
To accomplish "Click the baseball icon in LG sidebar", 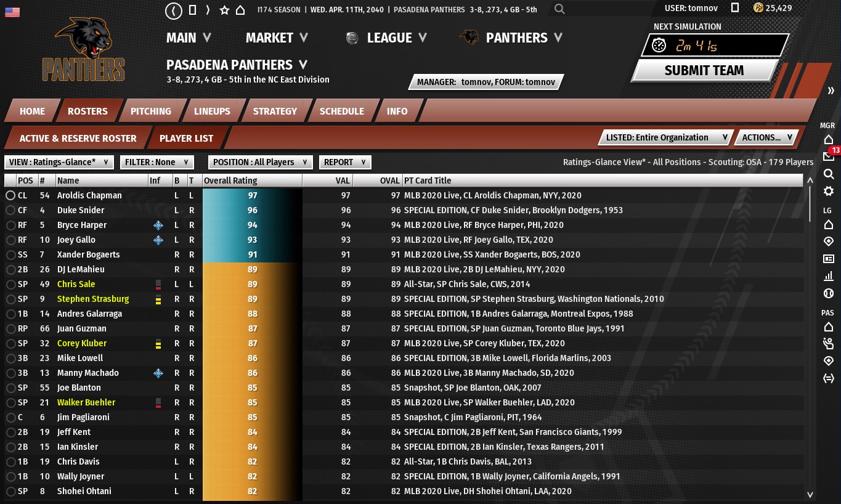I will click(x=829, y=293).
